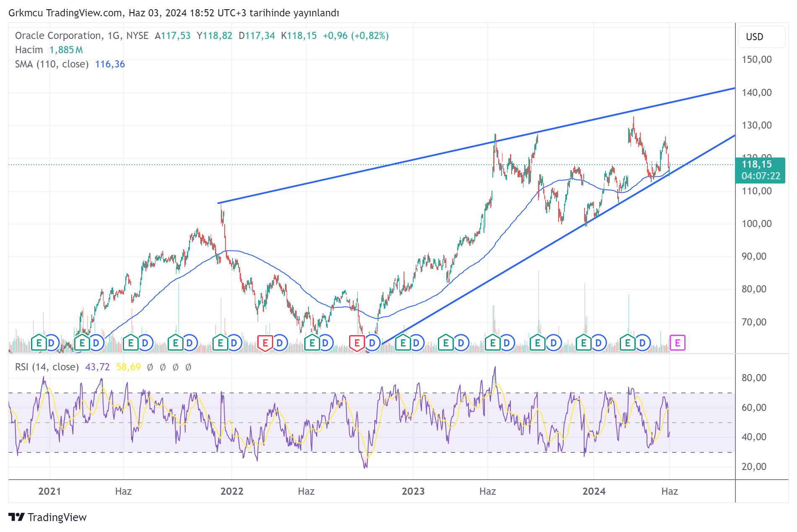Click the 2021 label on the time axis
The height and width of the screenshot is (532, 797).
(49, 491)
